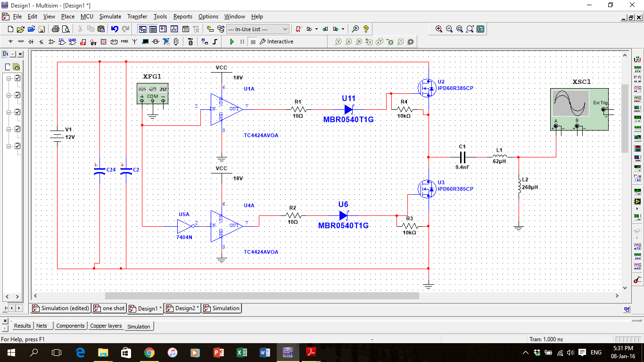Toggle the bottom checkbox in Design Toolbox tree
Viewport: 644px width, 362px height.
(x=17, y=146)
